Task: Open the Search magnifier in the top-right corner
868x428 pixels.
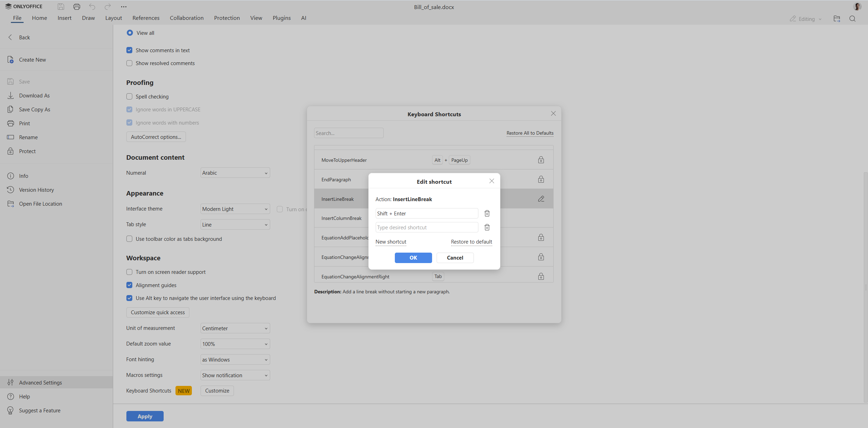Action: pos(852,18)
